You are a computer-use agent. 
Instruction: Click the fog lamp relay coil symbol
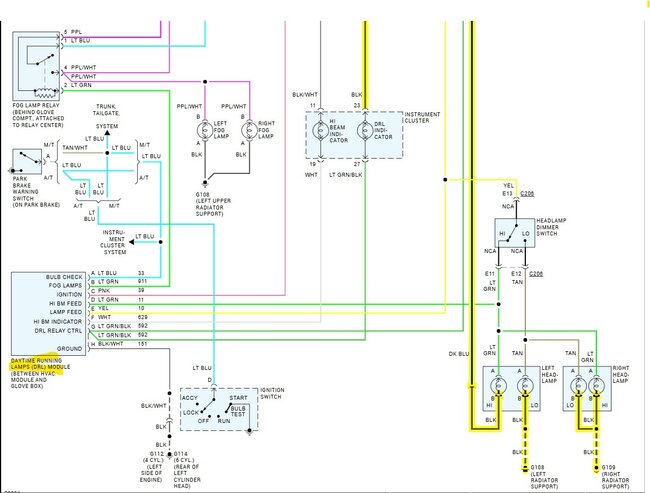point(46,91)
